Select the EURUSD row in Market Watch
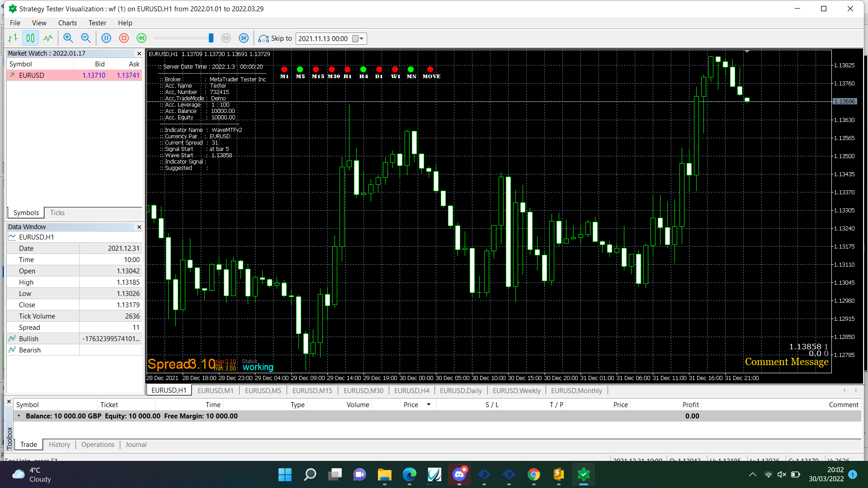Screen dimensions: 868x488 tap(75, 75)
